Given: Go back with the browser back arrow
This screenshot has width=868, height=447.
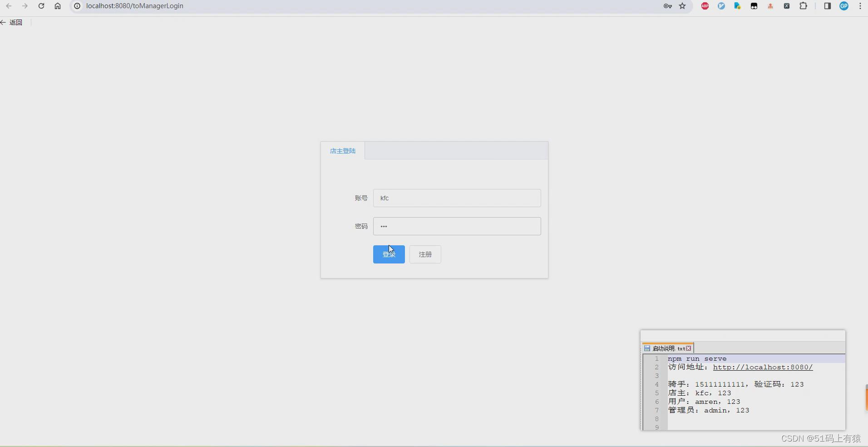Looking at the screenshot, I should (x=9, y=6).
